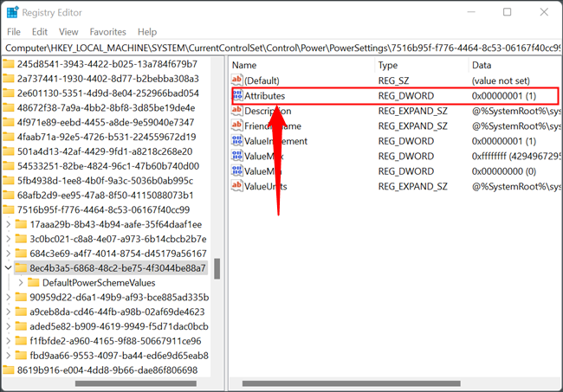Expand key aded5e82-b909-4619-9949-f5d71dac0bcb
The image size is (563, 392).
click(x=9, y=326)
